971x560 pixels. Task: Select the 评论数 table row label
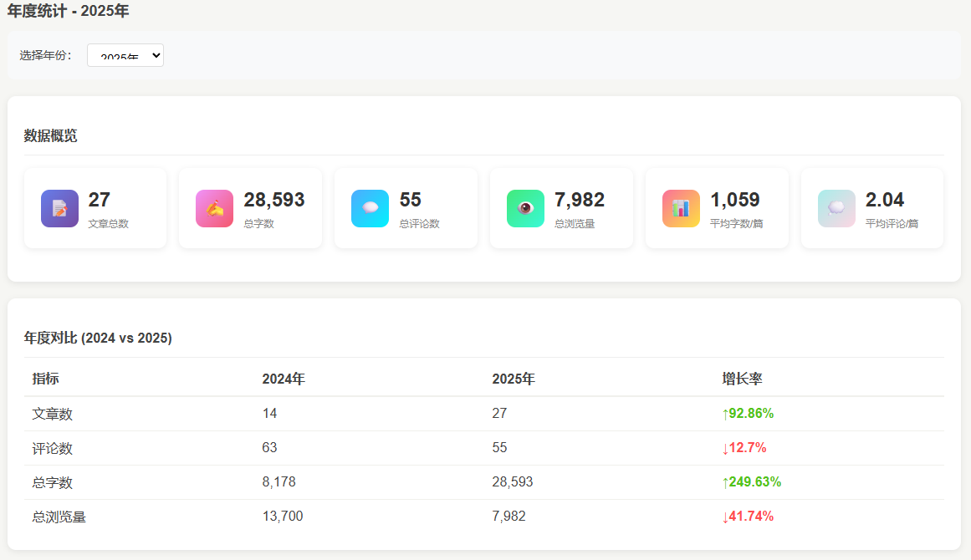[x=53, y=448]
